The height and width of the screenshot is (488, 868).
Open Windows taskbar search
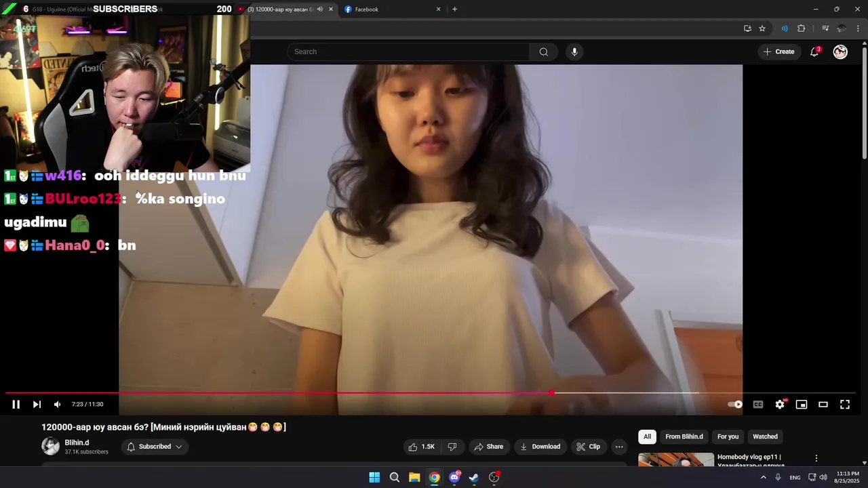click(395, 477)
